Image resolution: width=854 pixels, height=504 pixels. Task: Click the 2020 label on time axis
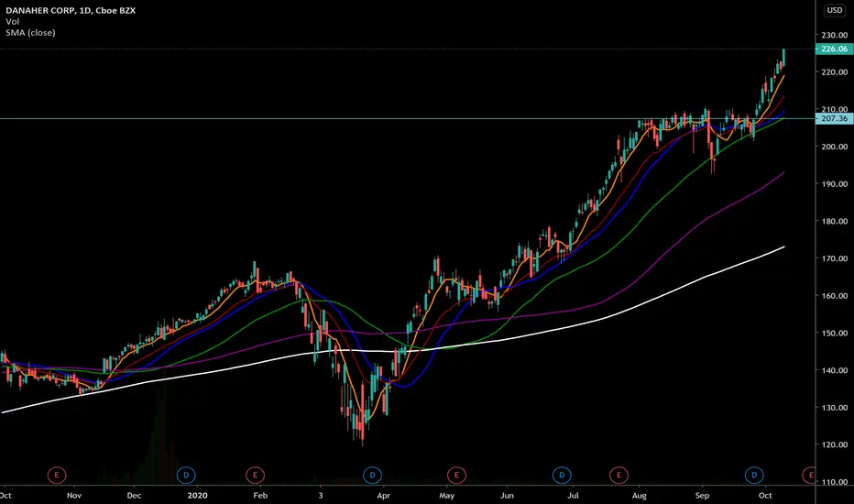coord(197,495)
